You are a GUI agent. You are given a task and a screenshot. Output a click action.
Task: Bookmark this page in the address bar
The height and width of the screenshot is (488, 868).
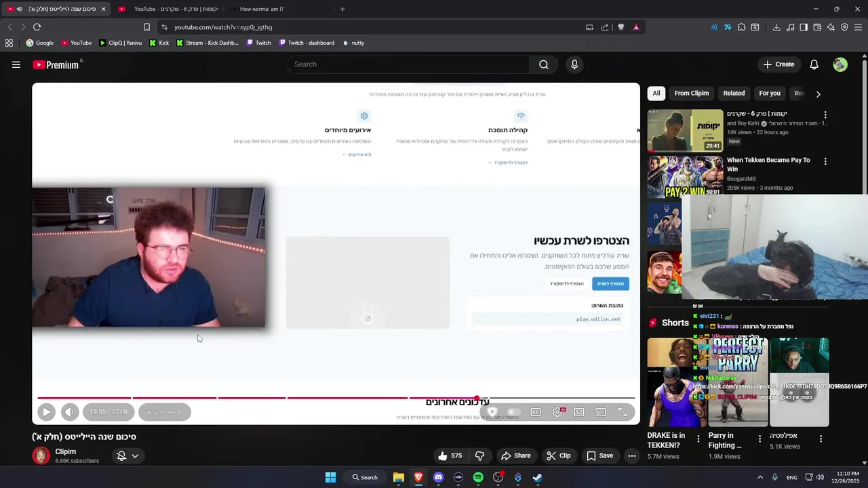coord(146,27)
